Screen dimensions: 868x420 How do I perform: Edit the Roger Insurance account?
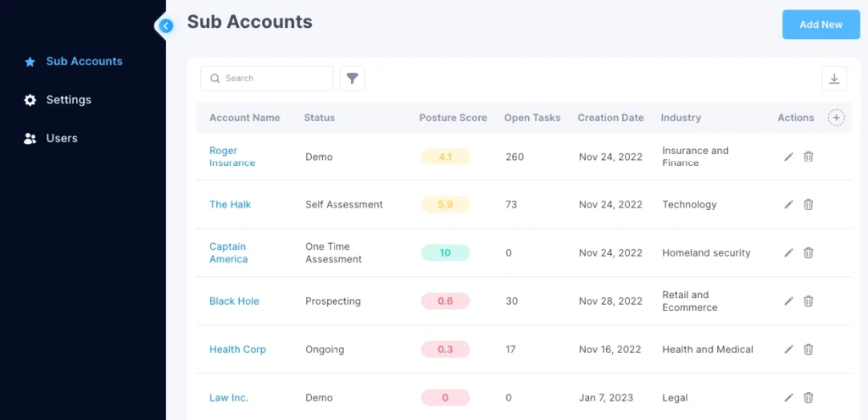pyautogui.click(x=788, y=157)
